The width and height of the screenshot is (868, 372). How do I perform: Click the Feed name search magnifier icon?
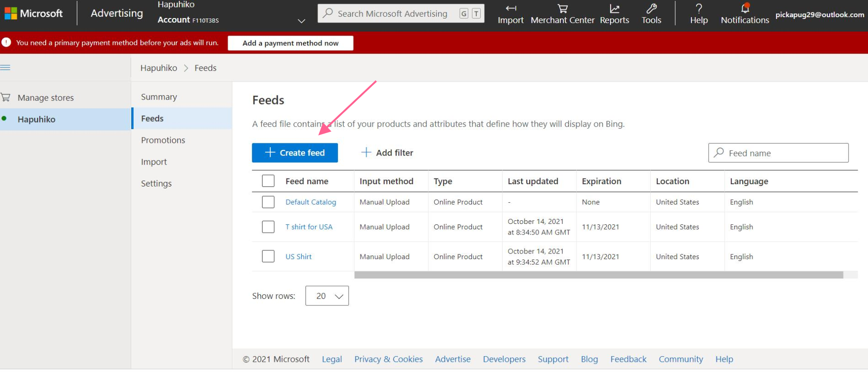tap(719, 152)
